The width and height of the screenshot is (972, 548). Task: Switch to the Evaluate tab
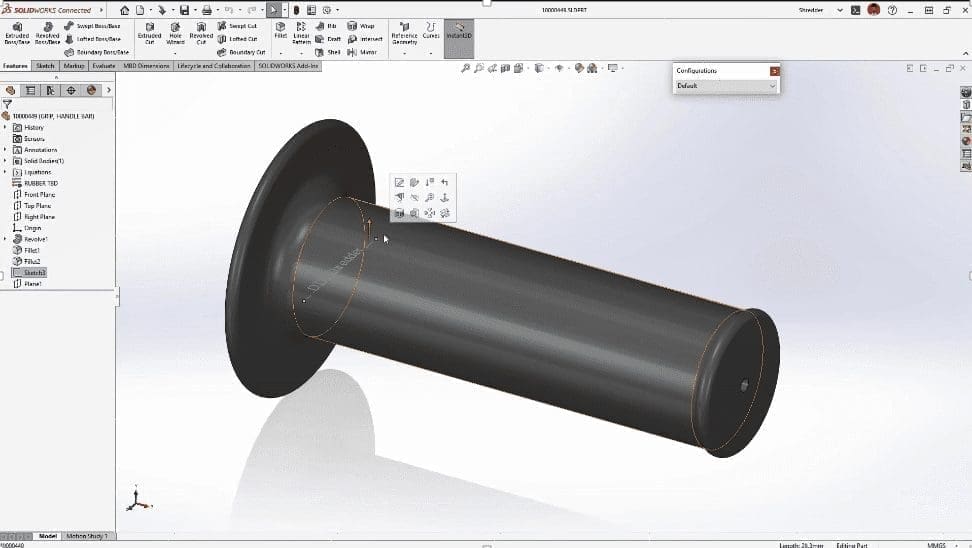coord(104,66)
